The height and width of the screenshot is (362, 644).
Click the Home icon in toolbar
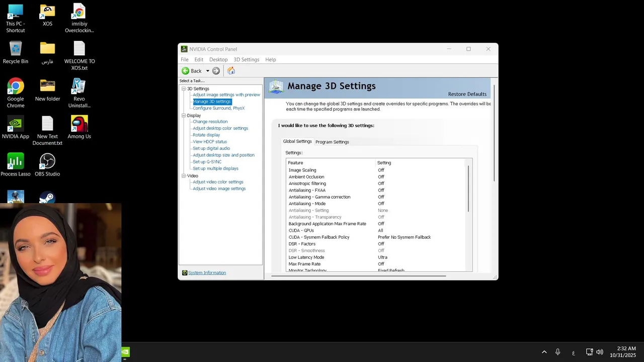(231, 71)
